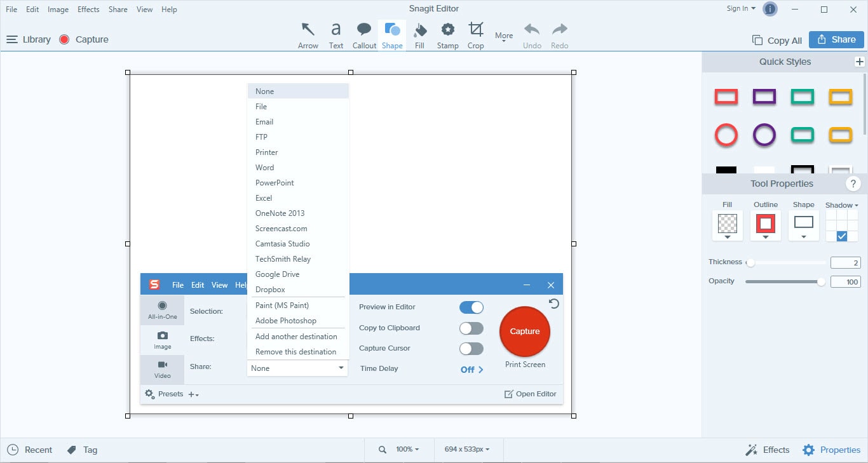
Task: Click the red rectangle quick style
Action: 726,97
